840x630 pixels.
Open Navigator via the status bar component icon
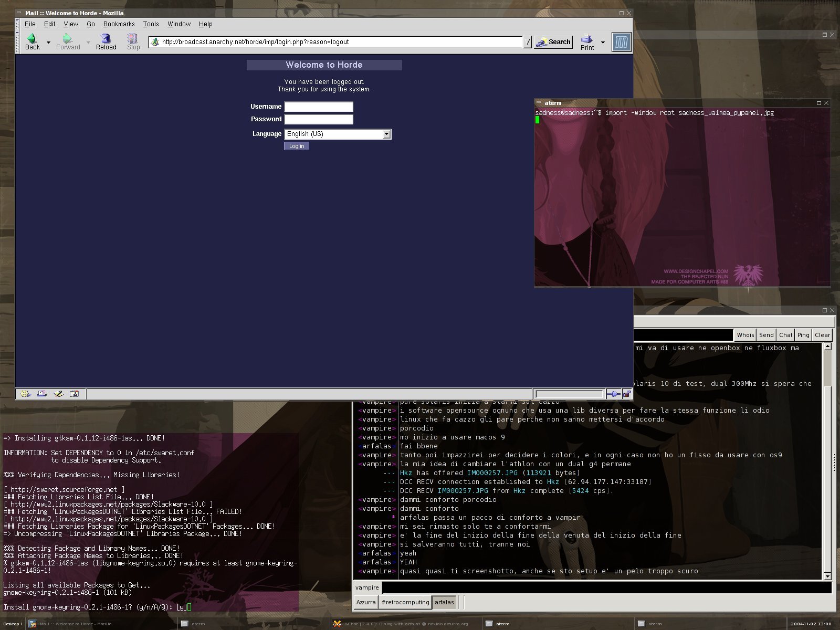[x=25, y=394]
